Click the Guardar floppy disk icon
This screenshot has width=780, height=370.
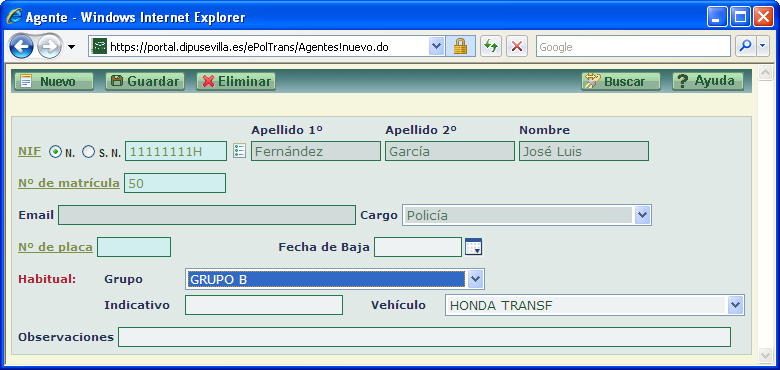(x=117, y=81)
